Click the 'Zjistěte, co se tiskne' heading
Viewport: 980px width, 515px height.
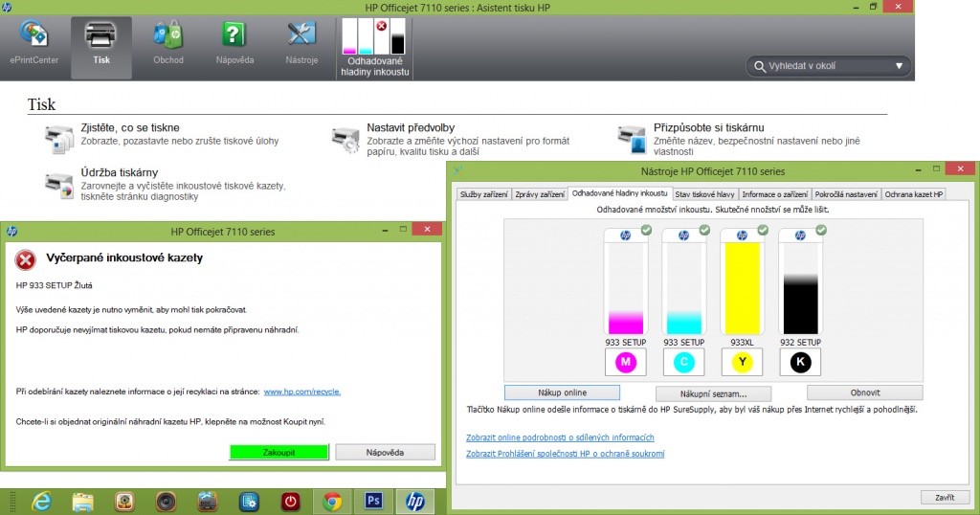tap(130, 127)
